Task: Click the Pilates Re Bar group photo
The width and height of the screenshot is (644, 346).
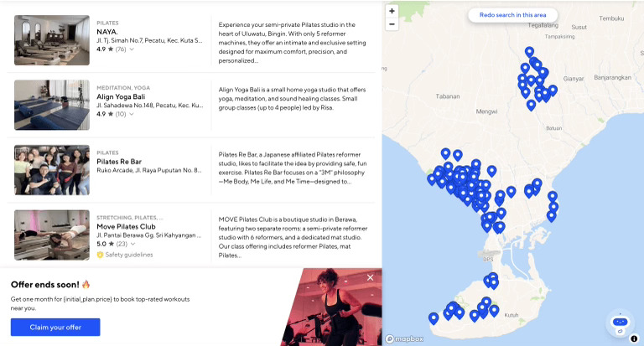Action: [52, 170]
